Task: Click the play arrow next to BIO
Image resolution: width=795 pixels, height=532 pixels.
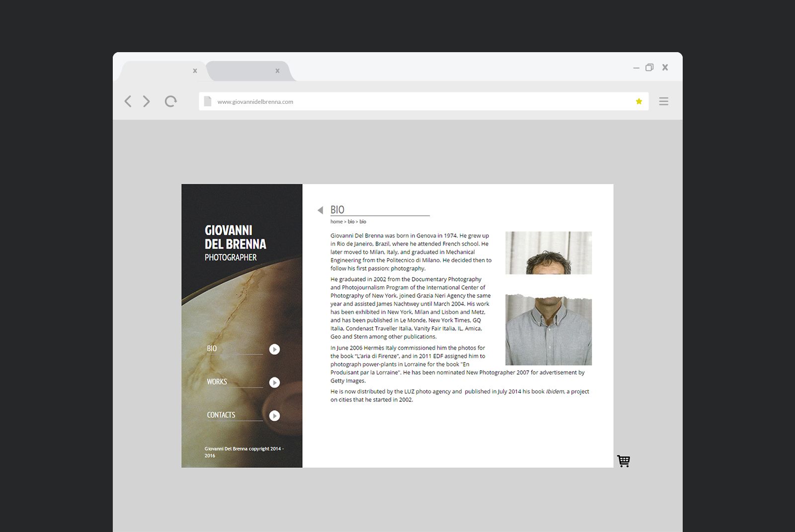Action: [274, 349]
